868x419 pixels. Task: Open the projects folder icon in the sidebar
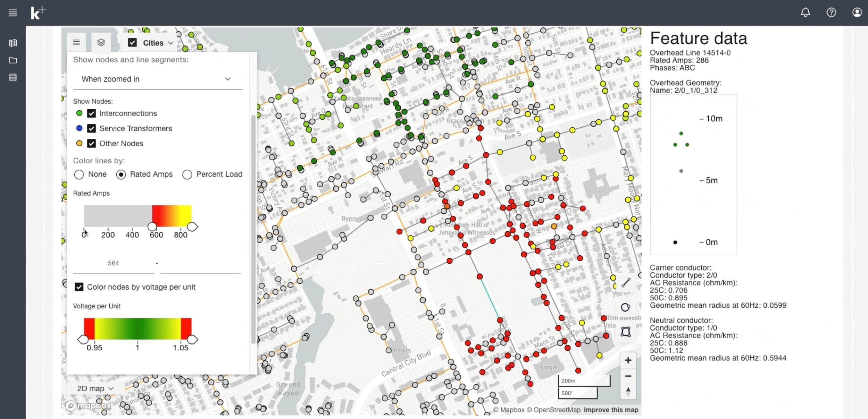tap(13, 60)
